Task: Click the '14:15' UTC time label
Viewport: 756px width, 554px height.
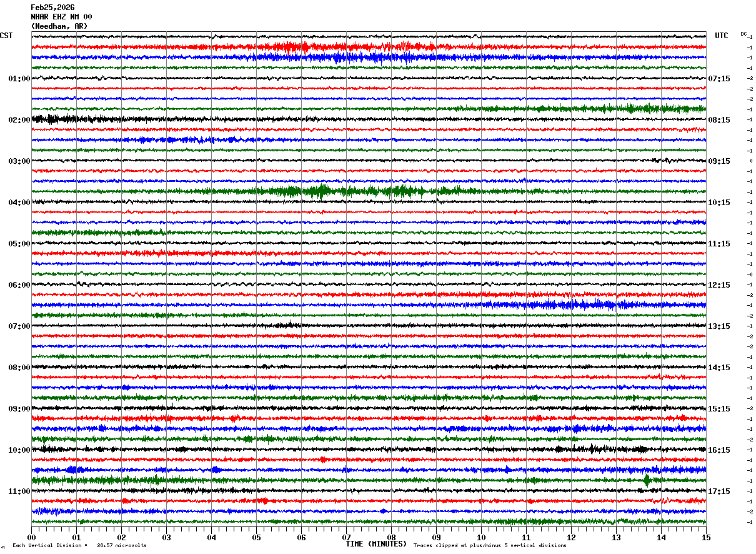Action: (719, 368)
